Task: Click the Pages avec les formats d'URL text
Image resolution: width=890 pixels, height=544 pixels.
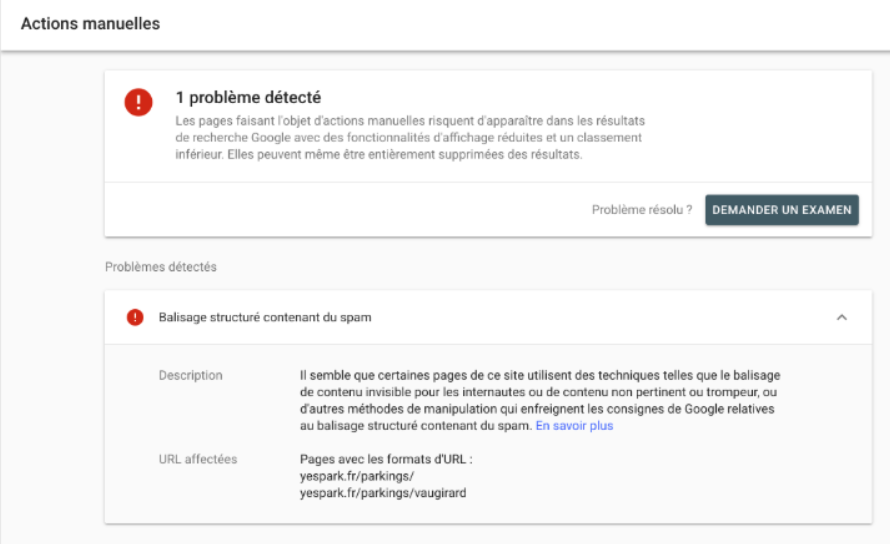Action: (386, 459)
